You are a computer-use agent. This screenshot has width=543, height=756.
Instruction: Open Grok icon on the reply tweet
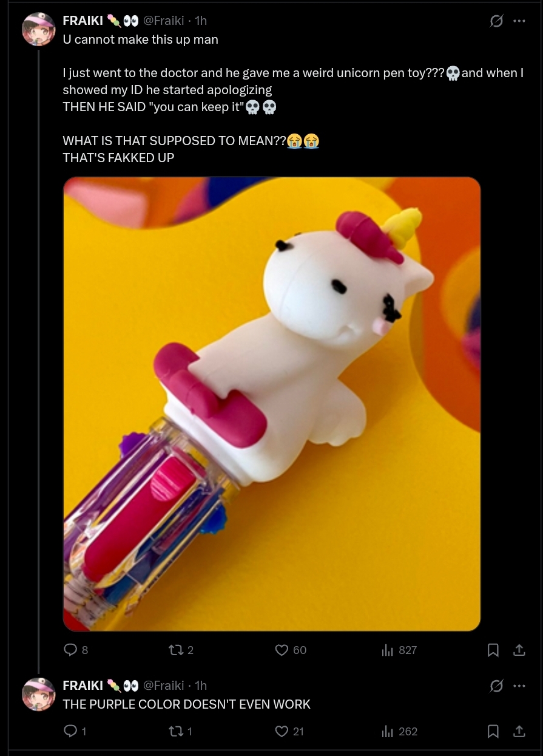tap(496, 686)
